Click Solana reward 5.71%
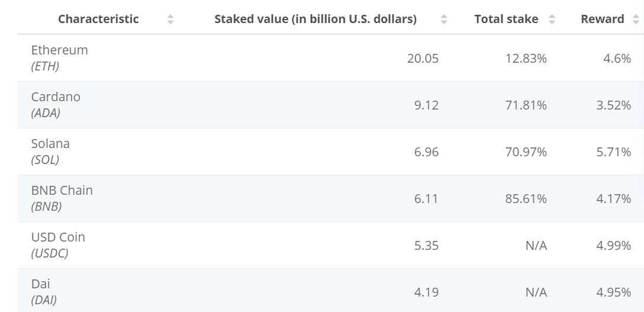 pyautogui.click(x=614, y=152)
